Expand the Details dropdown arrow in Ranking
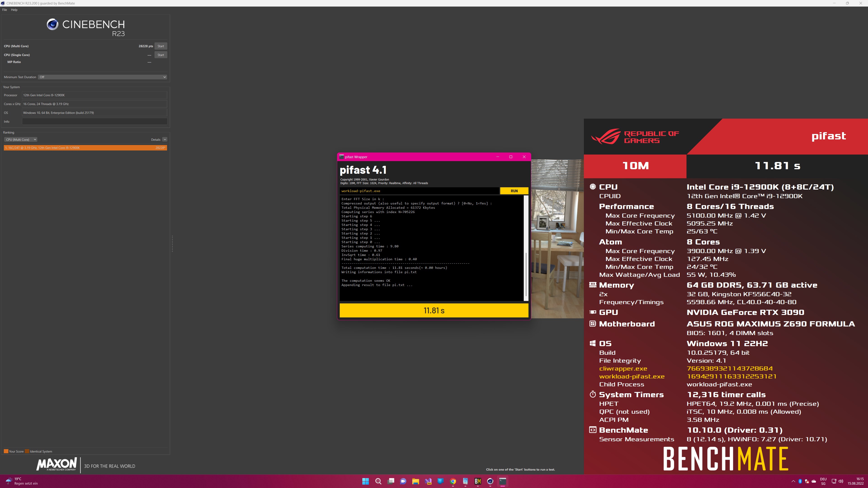This screenshot has height=488, width=868. coord(164,139)
